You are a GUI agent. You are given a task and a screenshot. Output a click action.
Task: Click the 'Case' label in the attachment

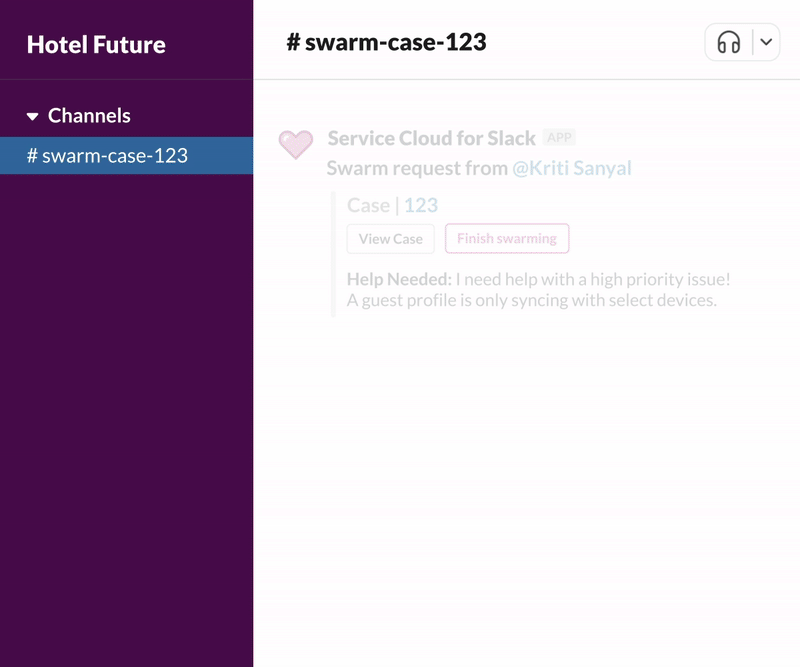368,205
